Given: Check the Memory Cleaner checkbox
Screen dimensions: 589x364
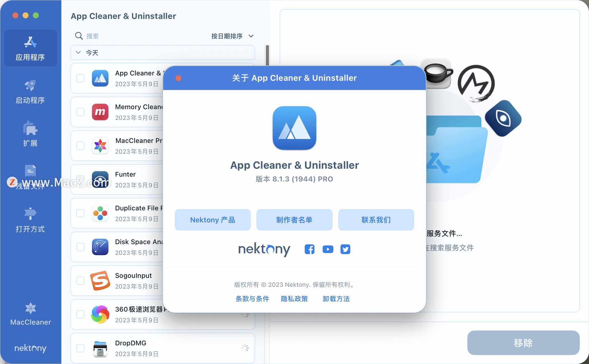Looking at the screenshot, I should [x=80, y=112].
